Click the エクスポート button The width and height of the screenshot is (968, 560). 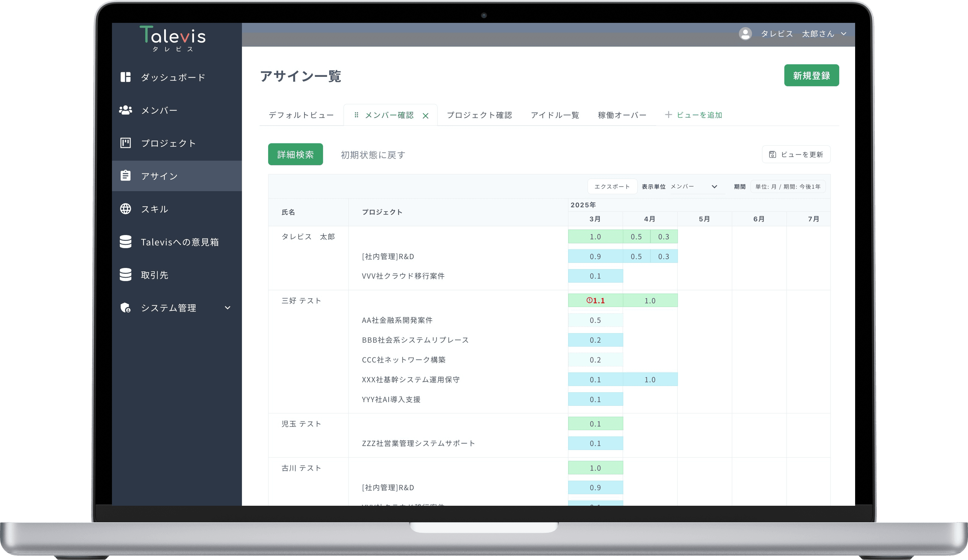pos(612,187)
